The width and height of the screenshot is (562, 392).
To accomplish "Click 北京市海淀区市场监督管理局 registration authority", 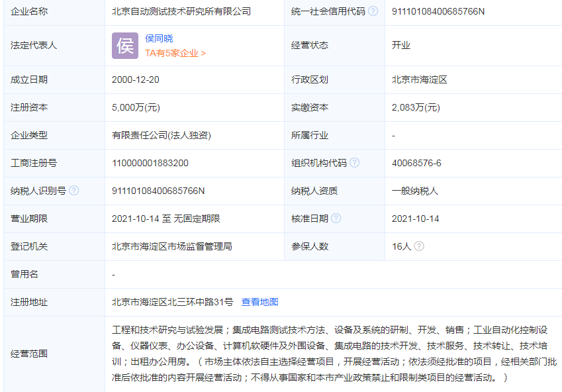I will [172, 246].
